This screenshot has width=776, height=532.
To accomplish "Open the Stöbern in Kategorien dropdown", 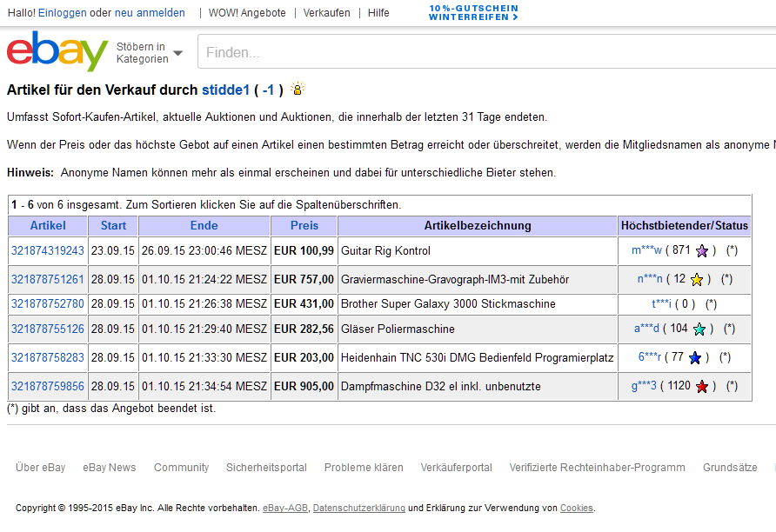I will [x=150, y=53].
